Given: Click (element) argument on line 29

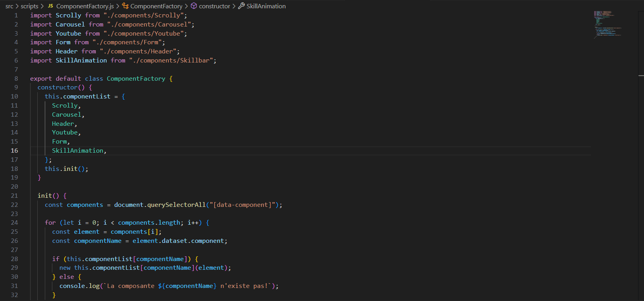Looking at the screenshot, I should [x=211, y=268].
